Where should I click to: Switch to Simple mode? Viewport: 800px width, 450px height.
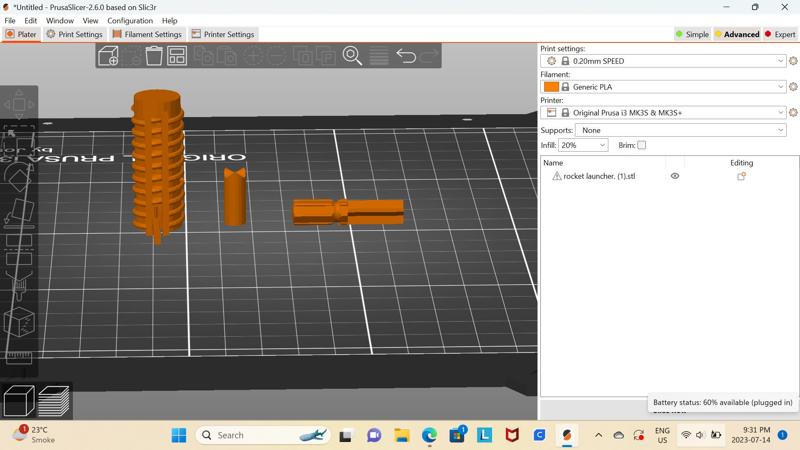coord(692,34)
